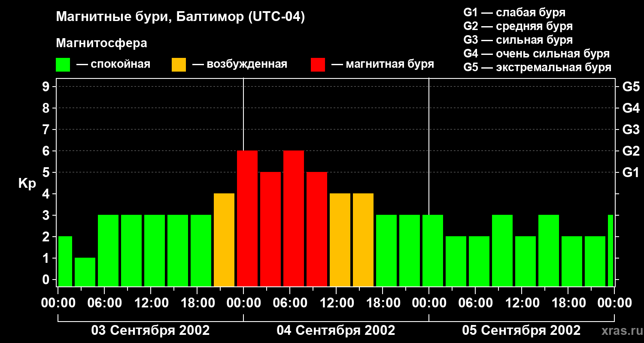
Task: Click the '04 Сентября 2002' date label
Action: click(x=336, y=331)
